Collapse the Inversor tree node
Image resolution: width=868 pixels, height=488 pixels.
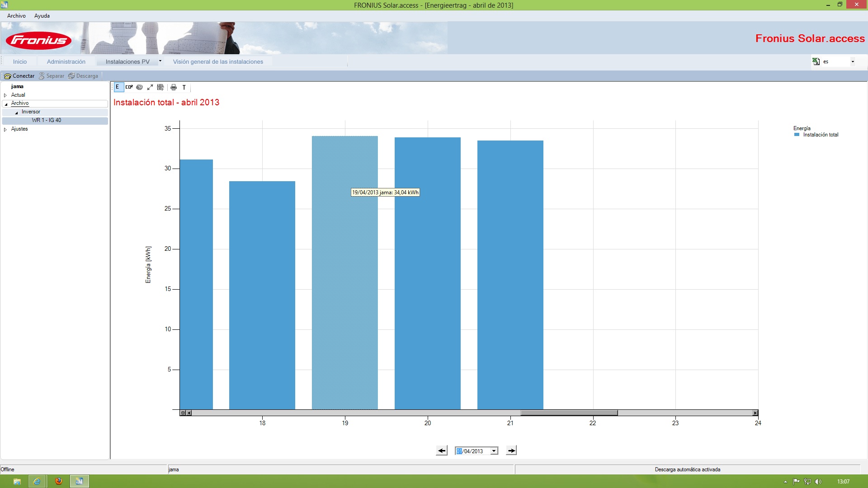17,113
